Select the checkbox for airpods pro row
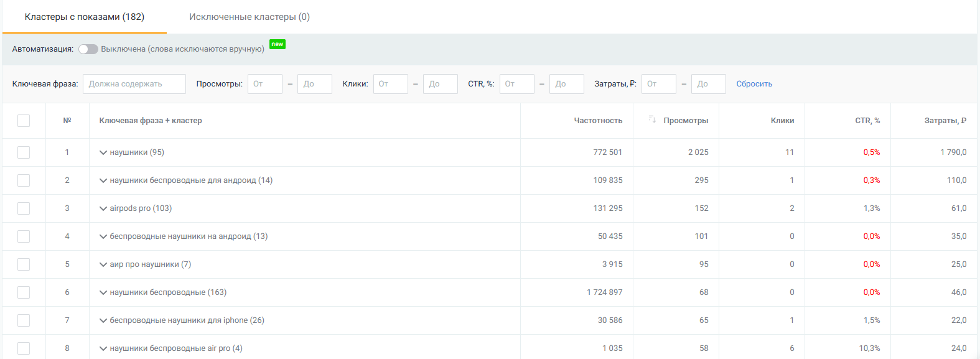Screen dimensions: 980x359 click(x=24, y=208)
